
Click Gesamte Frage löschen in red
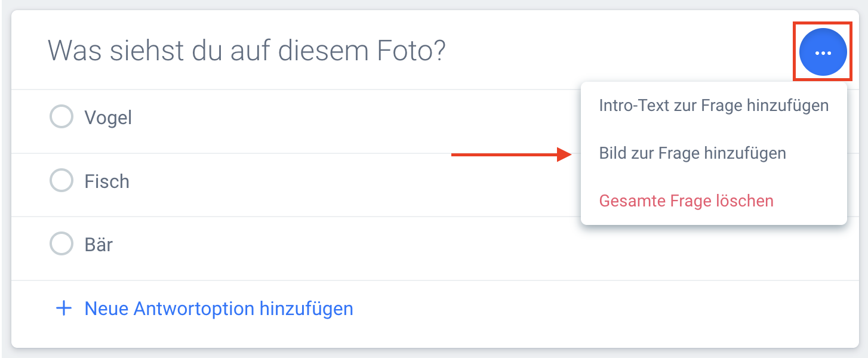coord(686,200)
